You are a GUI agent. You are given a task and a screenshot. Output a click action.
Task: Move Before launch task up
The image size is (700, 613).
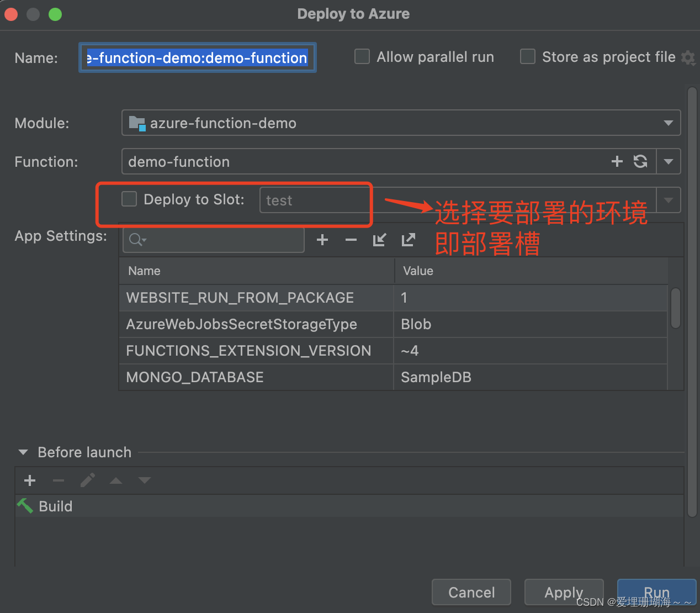[116, 480]
